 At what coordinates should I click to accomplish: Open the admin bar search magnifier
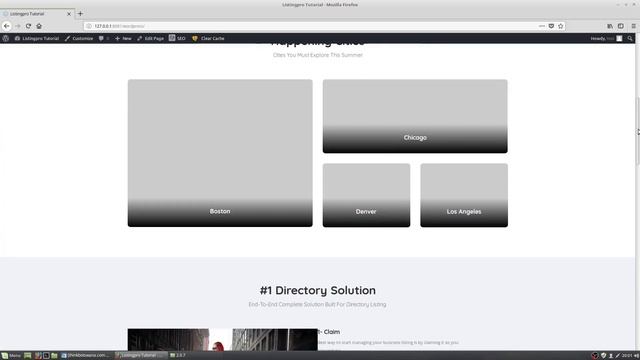(x=630, y=38)
